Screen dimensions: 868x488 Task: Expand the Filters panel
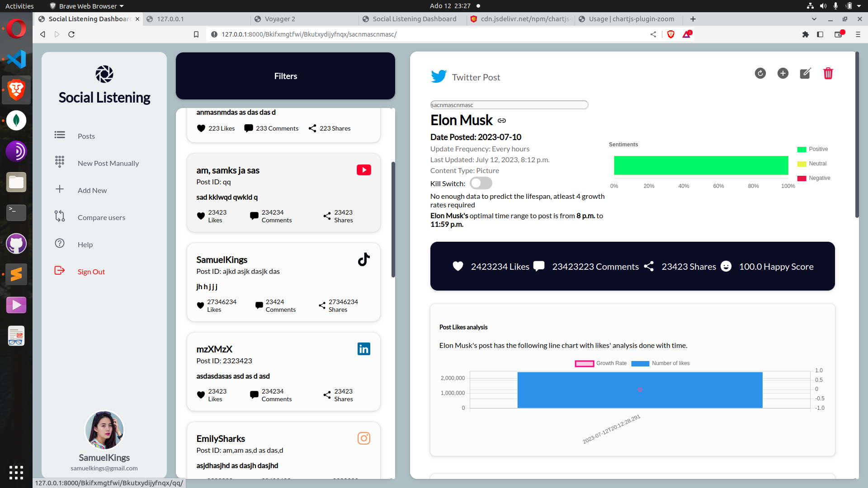click(x=285, y=76)
